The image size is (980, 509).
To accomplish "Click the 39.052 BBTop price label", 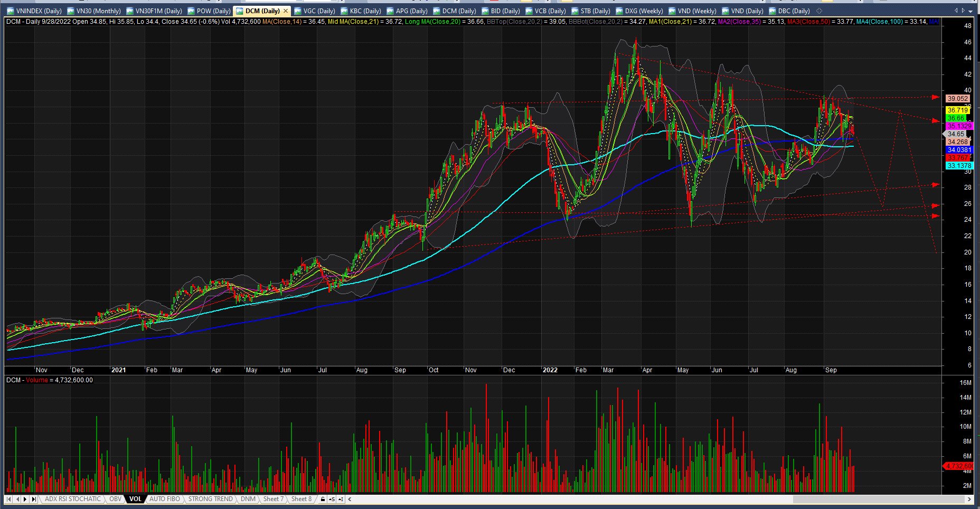I will pyautogui.click(x=957, y=99).
